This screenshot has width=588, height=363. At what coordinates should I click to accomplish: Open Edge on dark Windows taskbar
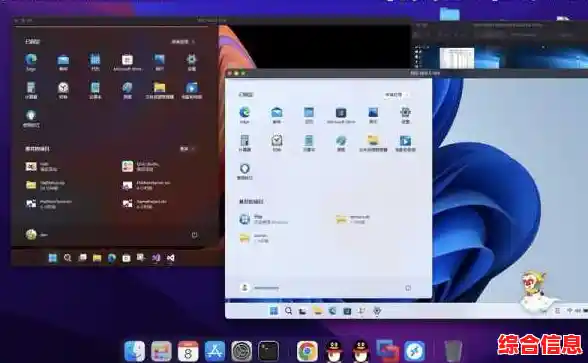(112, 258)
